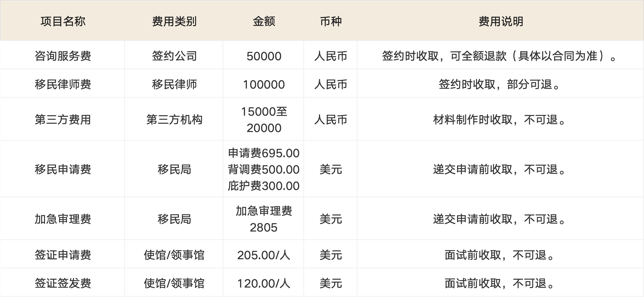This screenshot has height=297, width=644.
Task: Click the 材料制作时收取，不可退 description
Action: pos(499,120)
